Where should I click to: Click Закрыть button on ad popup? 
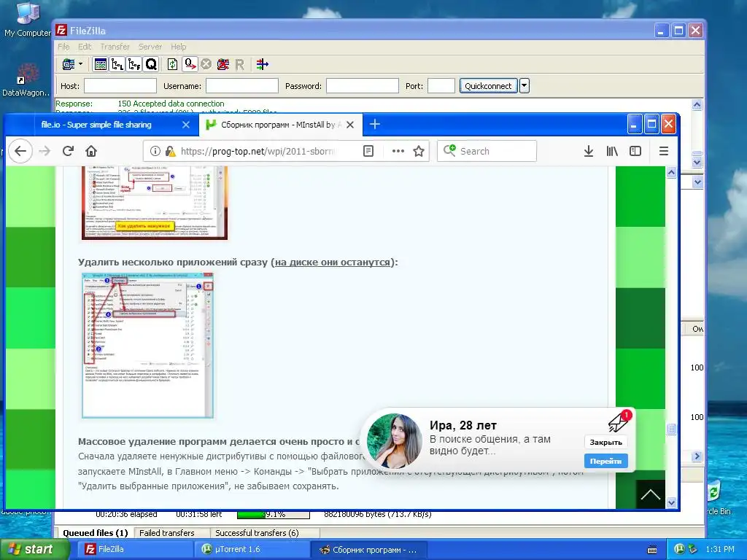tap(606, 442)
